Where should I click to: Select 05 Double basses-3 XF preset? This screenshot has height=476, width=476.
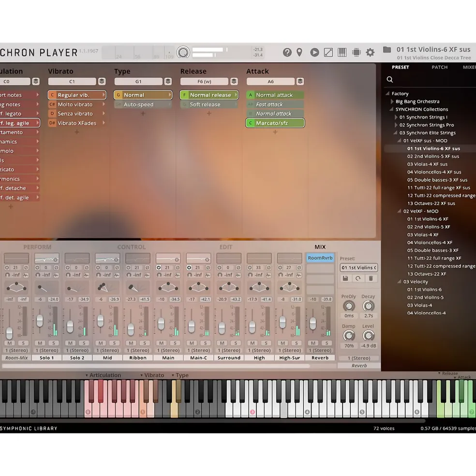tap(433, 250)
